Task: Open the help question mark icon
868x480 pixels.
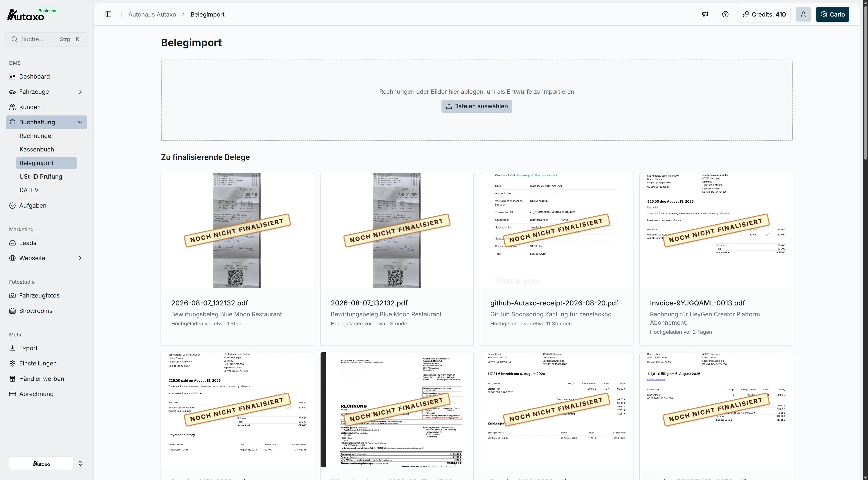Action: [725, 14]
